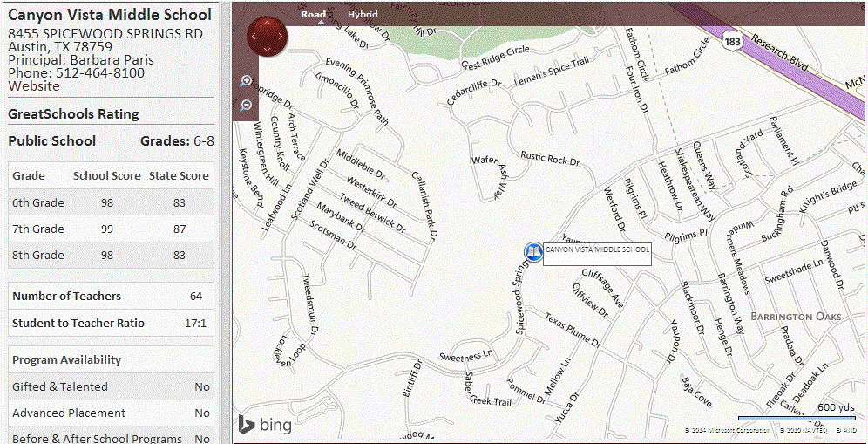Click the school book pin marker
This screenshot has width=868, height=444.
click(533, 252)
